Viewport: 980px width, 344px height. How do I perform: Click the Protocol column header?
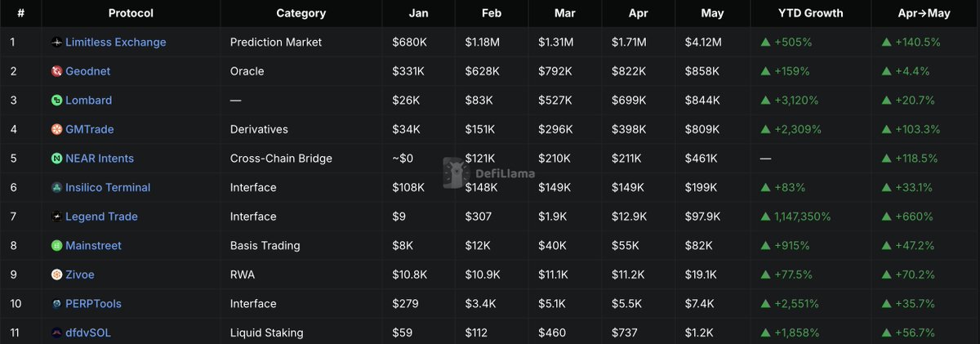pos(131,13)
